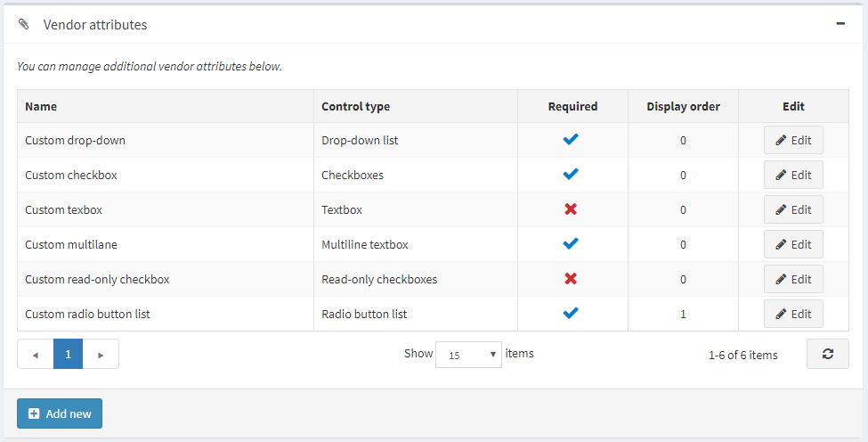The height and width of the screenshot is (442, 868).
Task: Click the red X for Custom read-only checkbox
Action: 572,279
